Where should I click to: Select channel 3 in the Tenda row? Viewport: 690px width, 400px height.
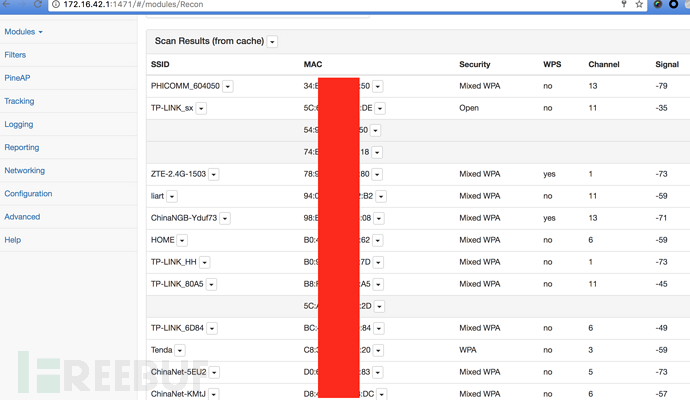pyautogui.click(x=591, y=350)
